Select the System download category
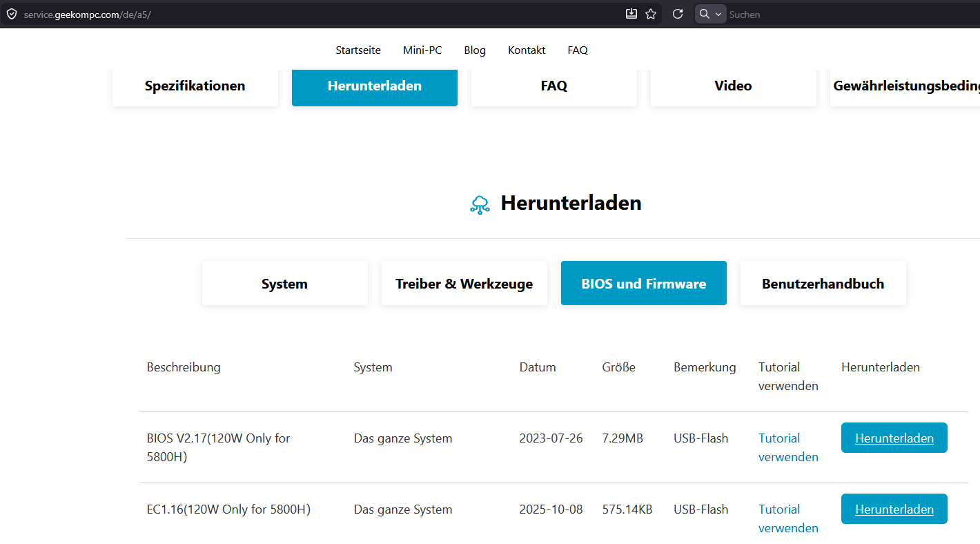This screenshot has width=980, height=544. 285,283
